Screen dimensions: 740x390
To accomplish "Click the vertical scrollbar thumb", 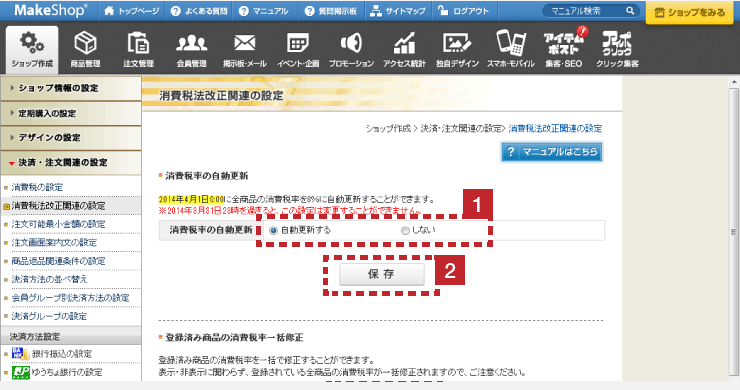I will point(734,231).
